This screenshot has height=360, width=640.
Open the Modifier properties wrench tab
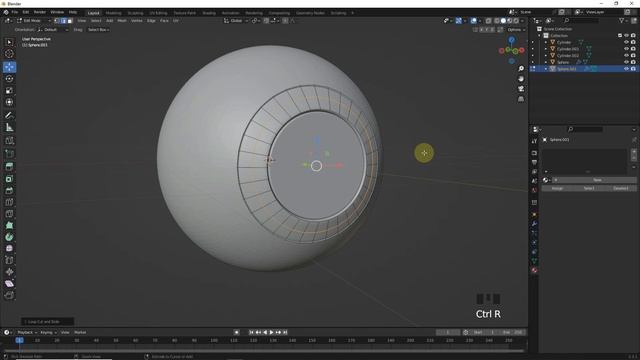[x=534, y=224]
